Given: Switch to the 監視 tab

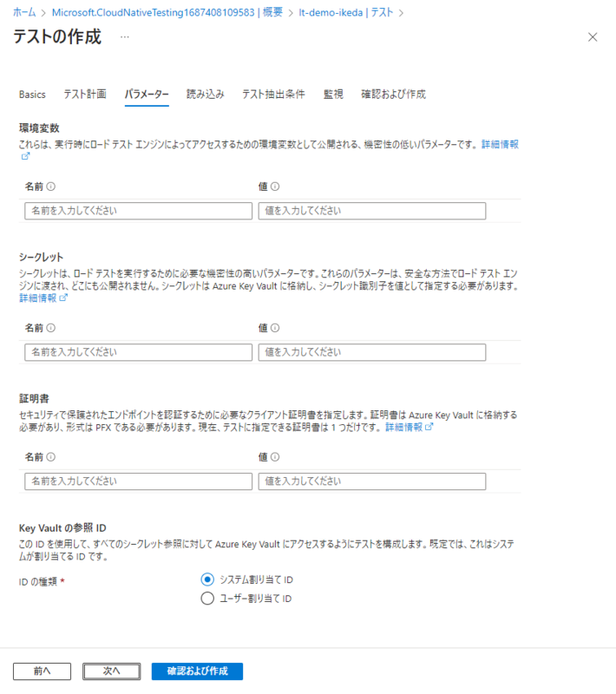Looking at the screenshot, I should coord(333,95).
